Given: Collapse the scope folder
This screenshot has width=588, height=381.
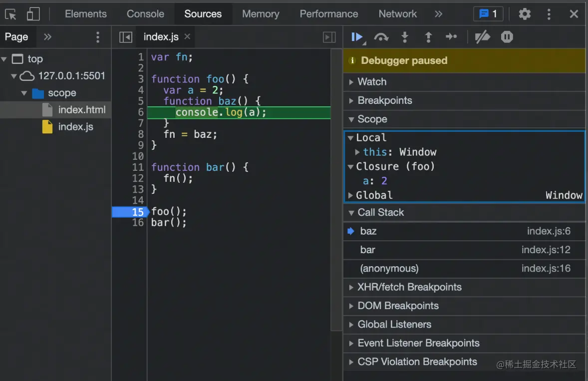Looking at the screenshot, I should tap(24, 93).
